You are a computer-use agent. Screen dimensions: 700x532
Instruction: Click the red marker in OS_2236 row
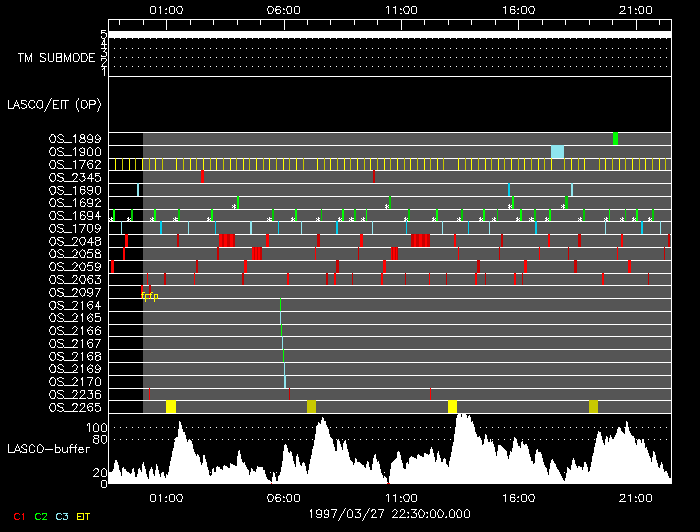[x=430, y=393]
